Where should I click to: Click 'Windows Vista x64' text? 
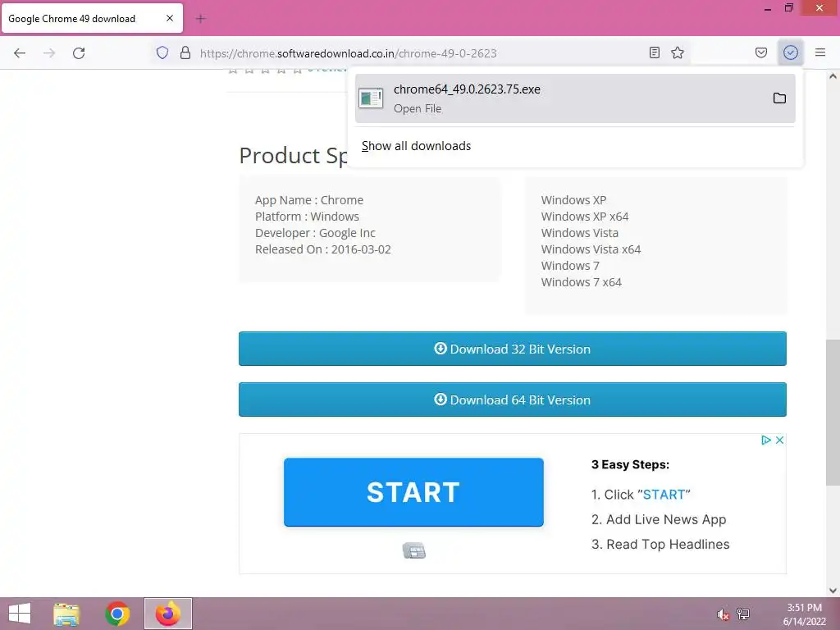point(591,249)
